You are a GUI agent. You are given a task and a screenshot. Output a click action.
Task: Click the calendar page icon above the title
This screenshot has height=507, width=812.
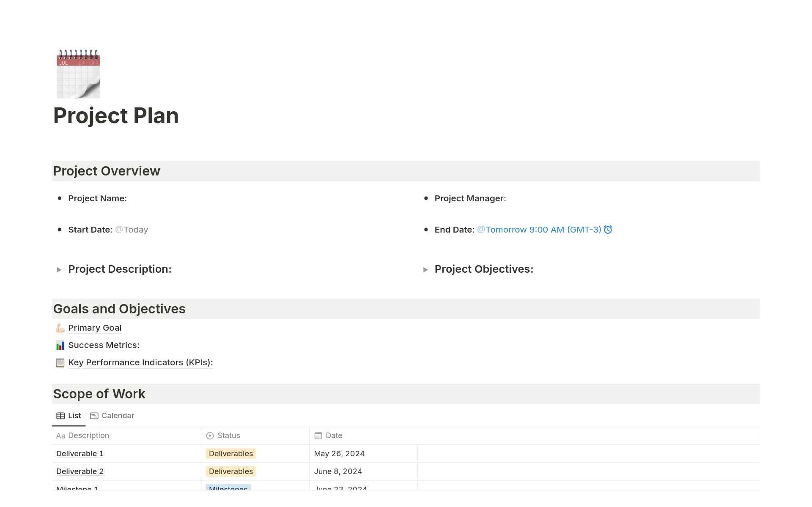78,73
